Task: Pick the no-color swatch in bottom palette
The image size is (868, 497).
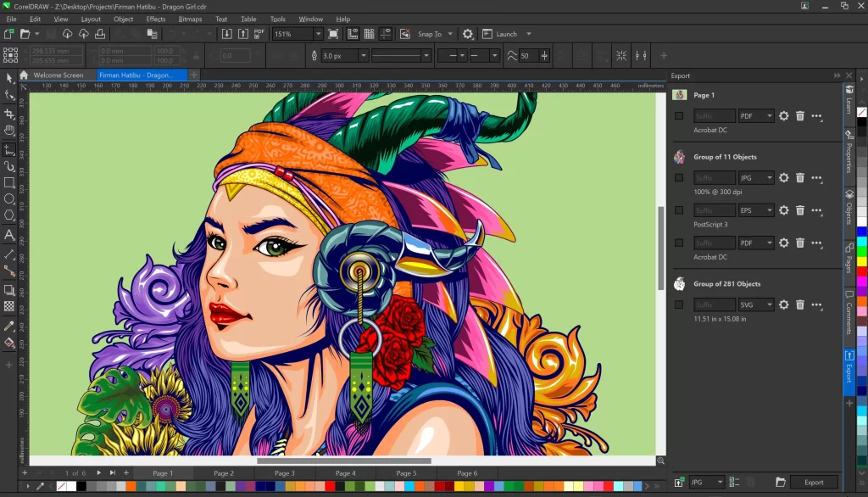Action: tap(61, 487)
